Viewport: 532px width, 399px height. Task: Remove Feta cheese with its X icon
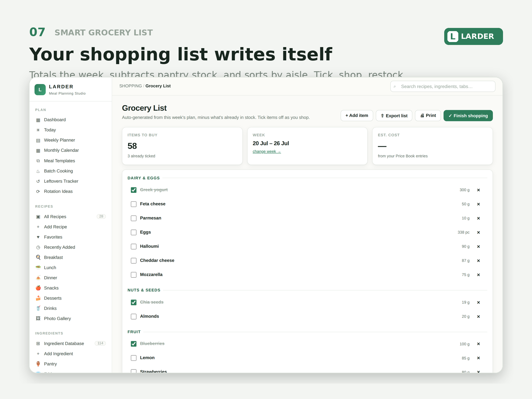[478, 204]
